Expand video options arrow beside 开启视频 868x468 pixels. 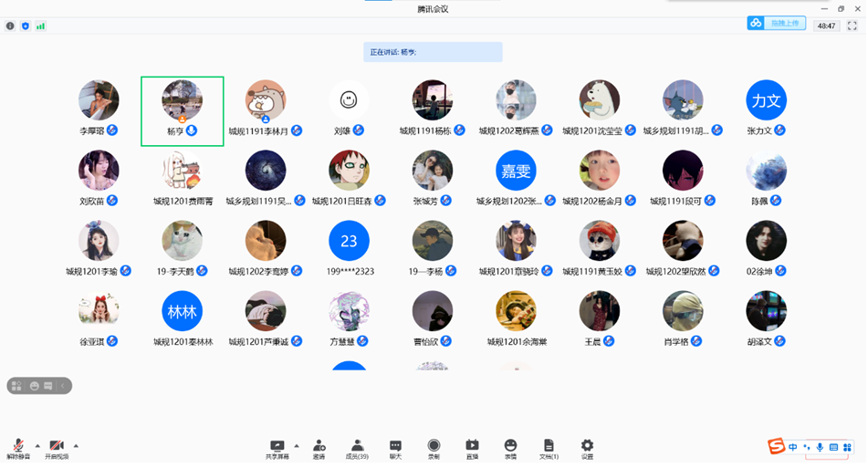76,446
